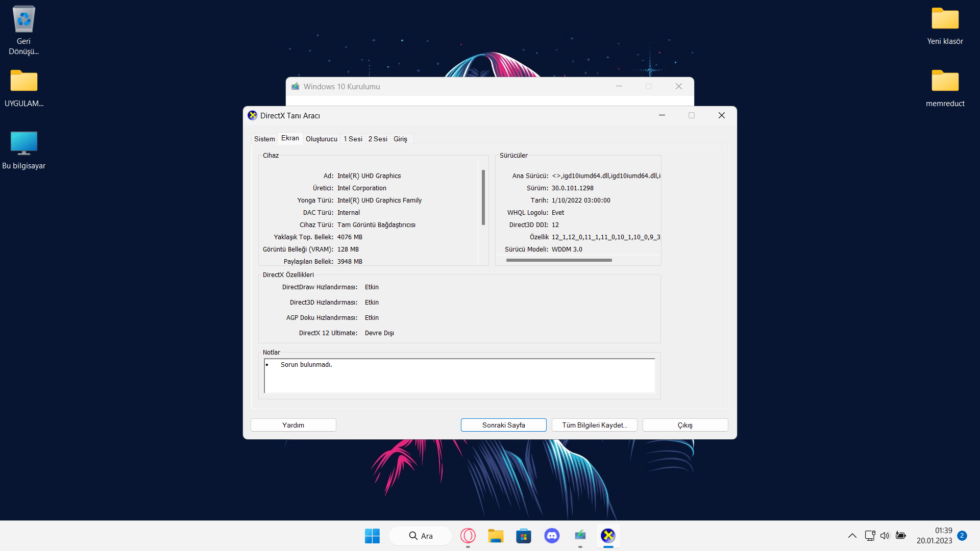This screenshot has width=980, height=551.
Task: Open the Yeni klasör folder
Action: (945, 26)
